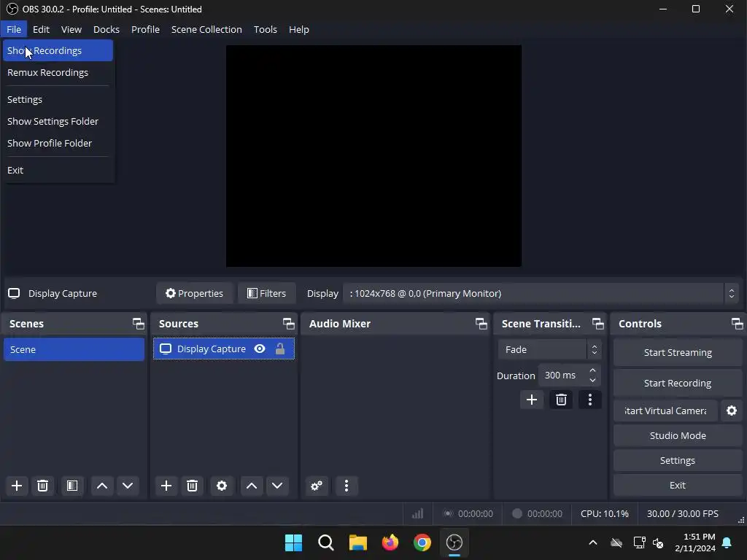Image resolution: width=747 pixels, height=560 pixels.
Task: Expand the Display monitor dropdown
Action: (x=731, y=293)
